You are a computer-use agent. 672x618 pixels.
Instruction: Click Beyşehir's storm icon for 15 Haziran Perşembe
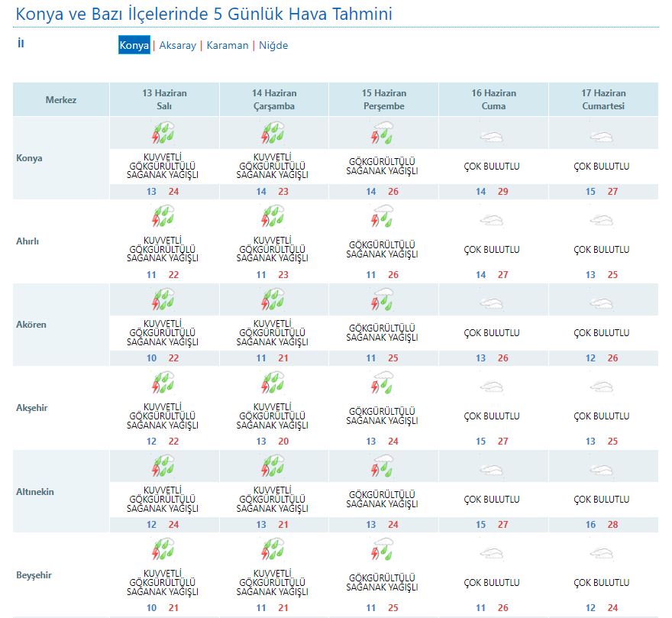point(383,550)
